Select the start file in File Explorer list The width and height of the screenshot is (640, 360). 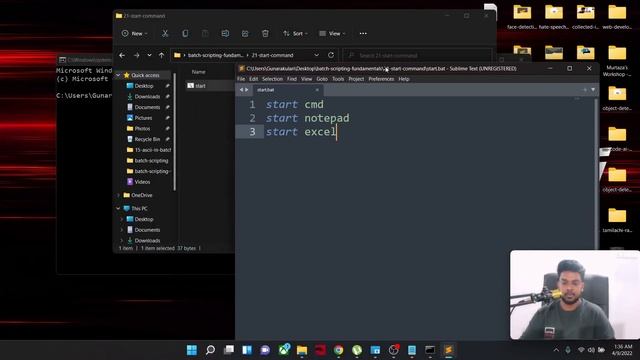coord(200,86)
